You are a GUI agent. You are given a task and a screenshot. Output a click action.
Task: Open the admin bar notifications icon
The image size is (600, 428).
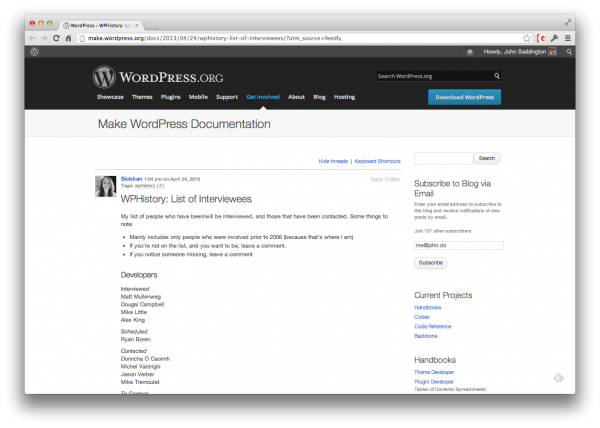coord(470,52)
